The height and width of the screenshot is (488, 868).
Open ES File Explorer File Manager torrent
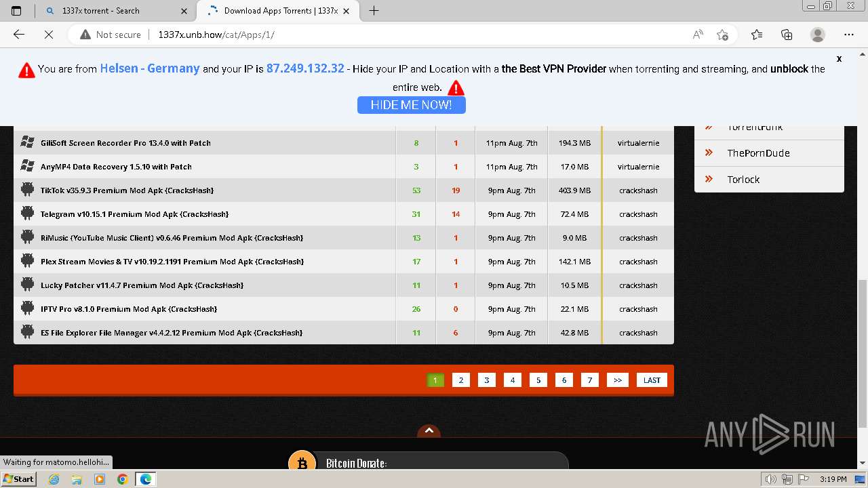click(x=172, y=333)
